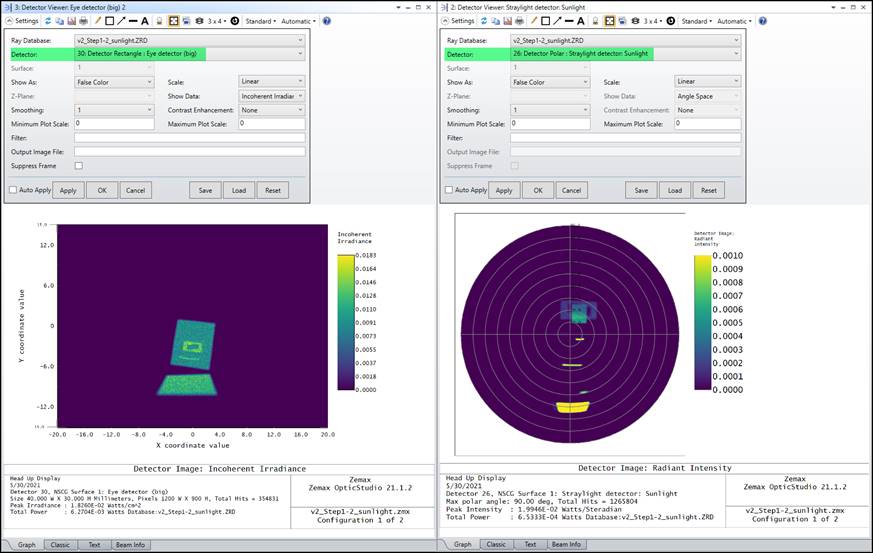Viewport: 873px width, 553px height.
Task: Click Reset in Straylight detector settings
Action: 709,190
